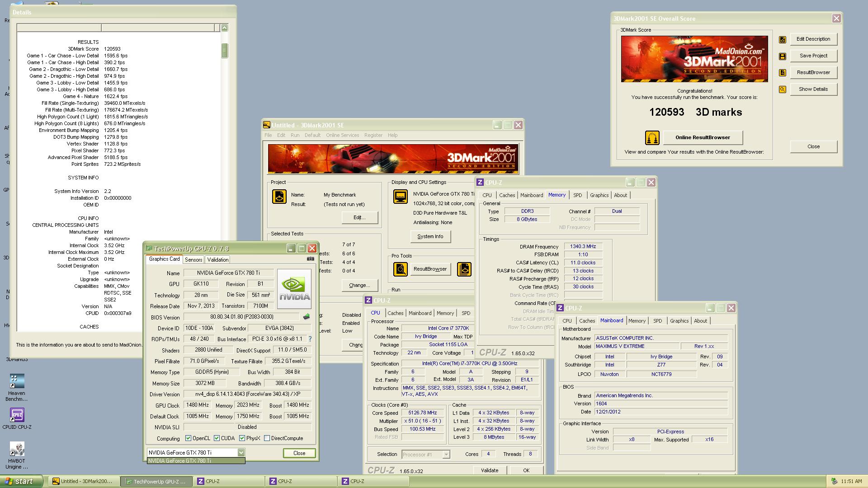Click the TechPowerUp GPU-Z taskbar button
868x488 pixels.
(x=156, y=482)
